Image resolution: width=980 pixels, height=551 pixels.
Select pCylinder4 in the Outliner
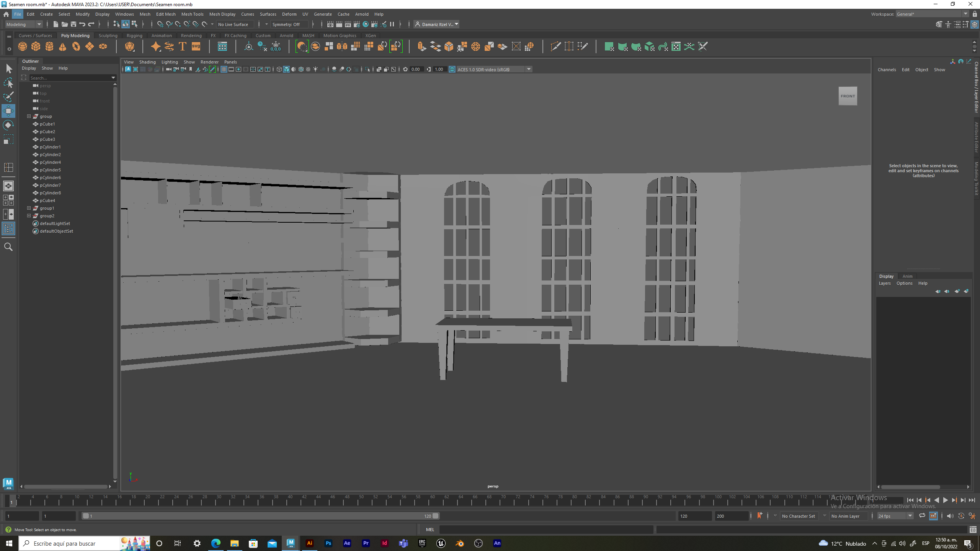(x=50, y=162)
